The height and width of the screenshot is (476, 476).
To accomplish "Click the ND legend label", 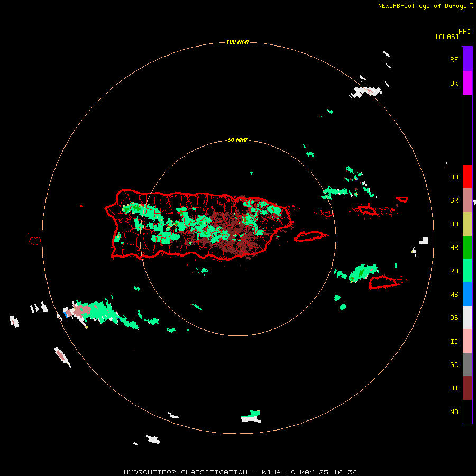I will coord(454,412).
